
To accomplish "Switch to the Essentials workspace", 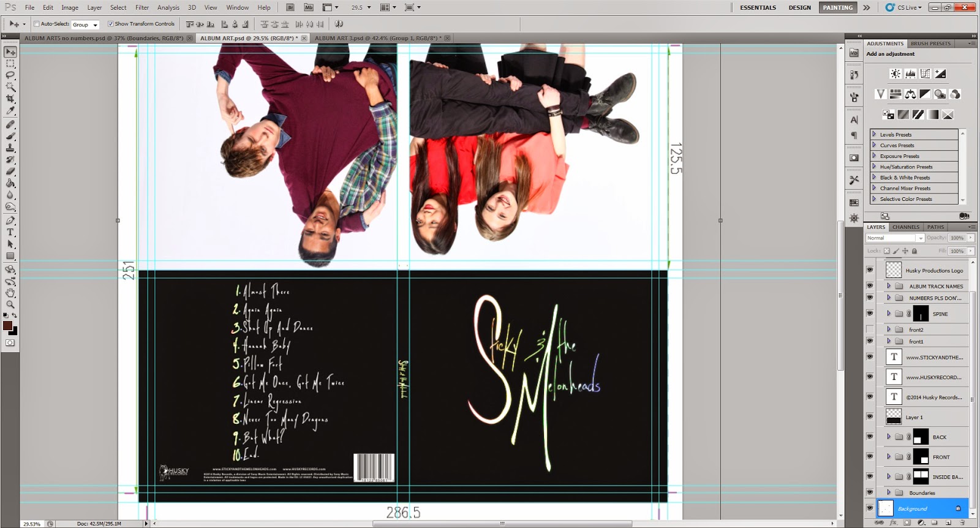I will click(758, 7).
